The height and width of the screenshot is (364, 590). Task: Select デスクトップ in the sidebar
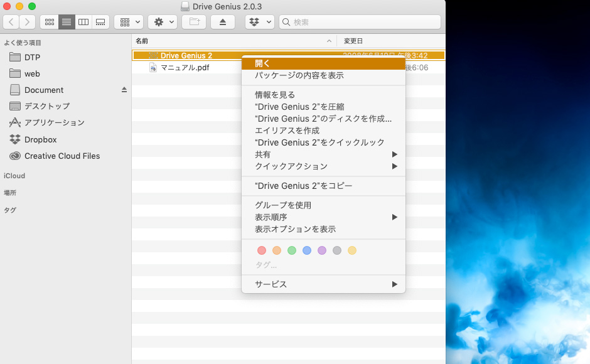click(x=66, y=106)
